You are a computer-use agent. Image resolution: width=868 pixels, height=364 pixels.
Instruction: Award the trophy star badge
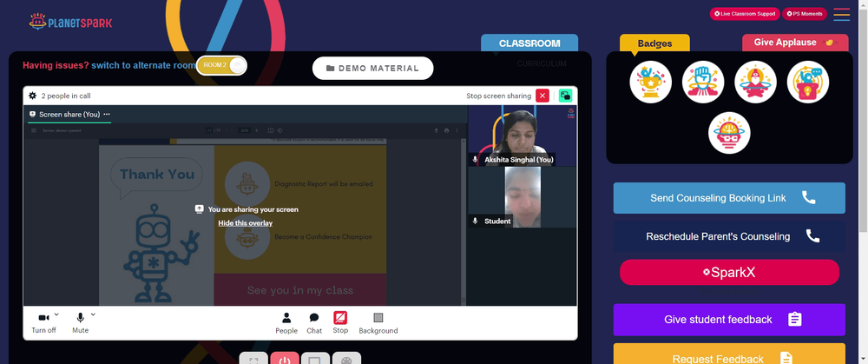pyautogui.click(x=650, y=82)
